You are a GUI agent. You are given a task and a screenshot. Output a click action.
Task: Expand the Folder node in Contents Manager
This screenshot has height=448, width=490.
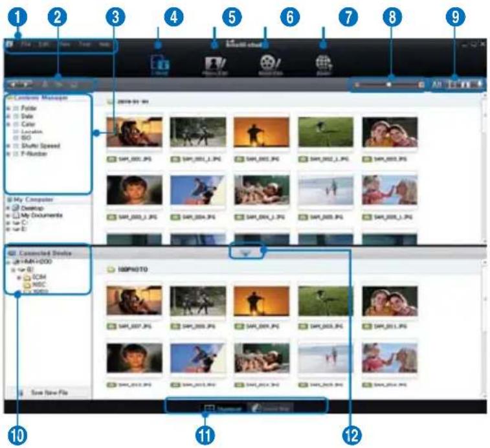point(8,109)
